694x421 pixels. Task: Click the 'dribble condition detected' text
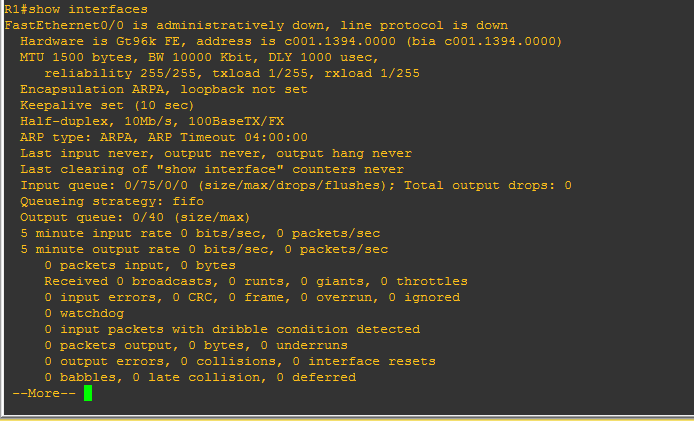(x=316, y=329)
